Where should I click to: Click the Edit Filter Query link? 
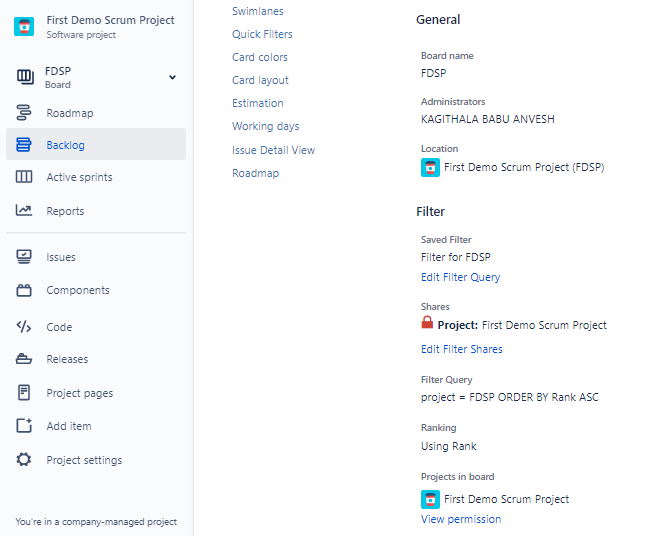(460, 277)
